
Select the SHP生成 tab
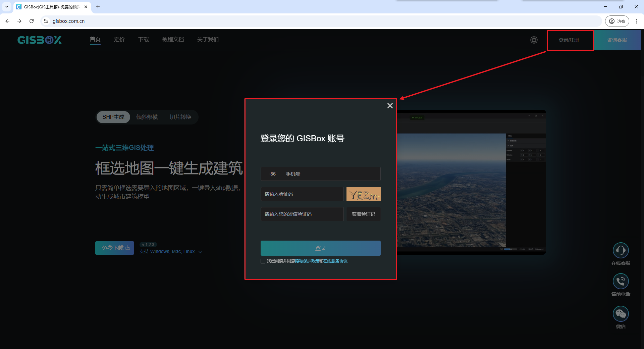113,117
